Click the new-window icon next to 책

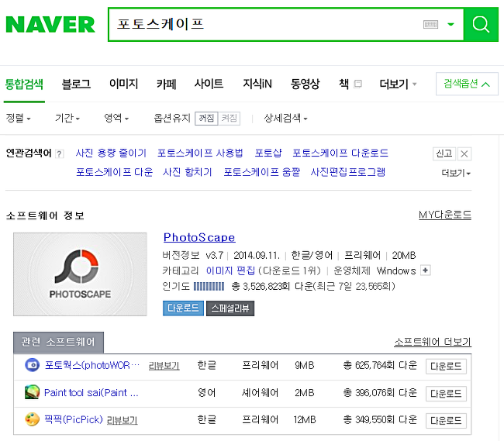click(357, 84)
